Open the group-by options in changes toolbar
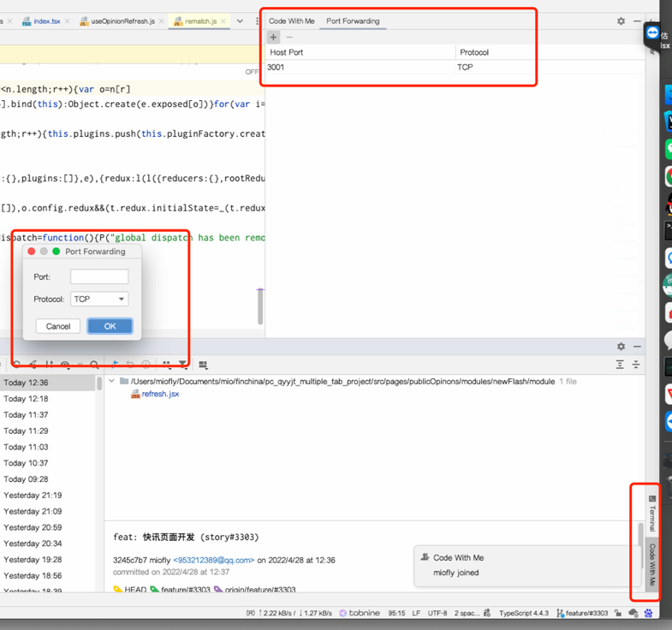This screenshot has width=672, height=630. [167, 365]
